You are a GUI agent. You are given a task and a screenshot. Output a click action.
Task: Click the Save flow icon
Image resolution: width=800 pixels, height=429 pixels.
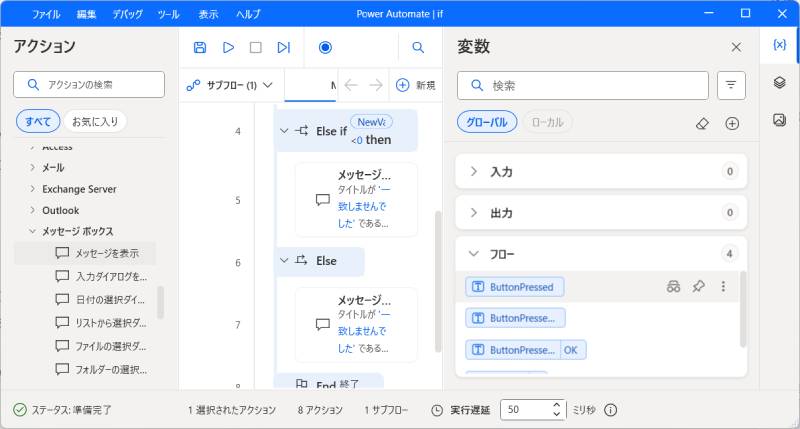point(200,47)
